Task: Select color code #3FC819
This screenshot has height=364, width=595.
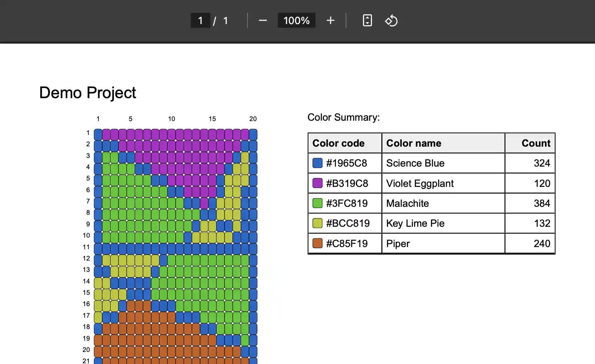Action: (347, 203)
